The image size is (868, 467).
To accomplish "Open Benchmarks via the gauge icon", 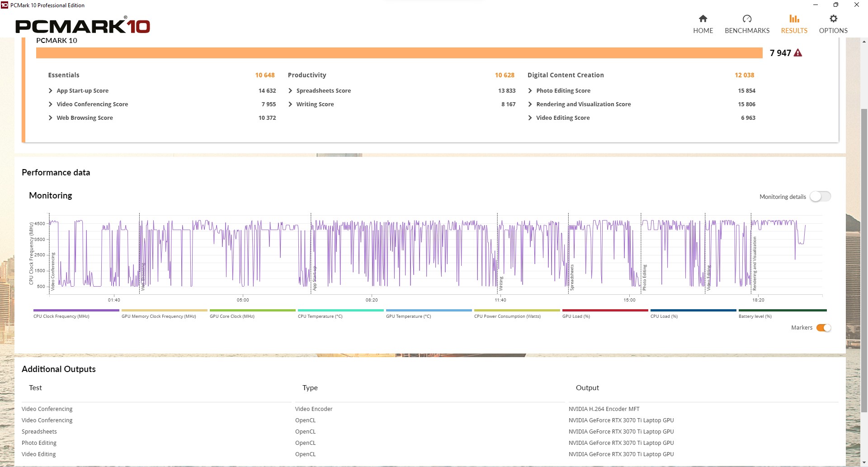I will tap(747, 19).
